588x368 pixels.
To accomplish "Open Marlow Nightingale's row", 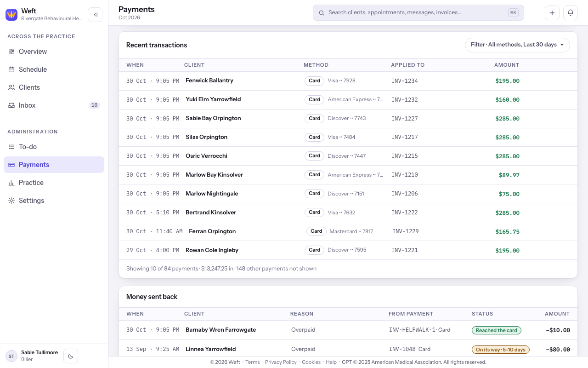I will coord(348,194).
